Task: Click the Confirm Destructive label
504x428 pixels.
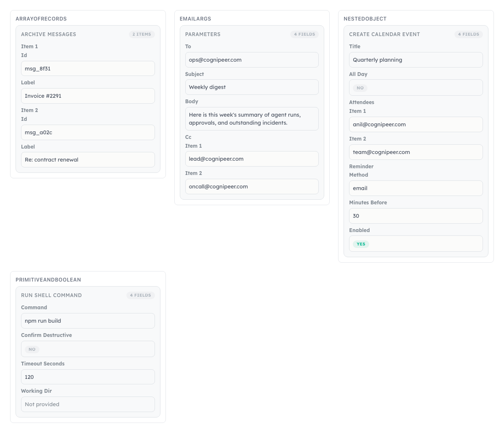Action: (47, 335)
